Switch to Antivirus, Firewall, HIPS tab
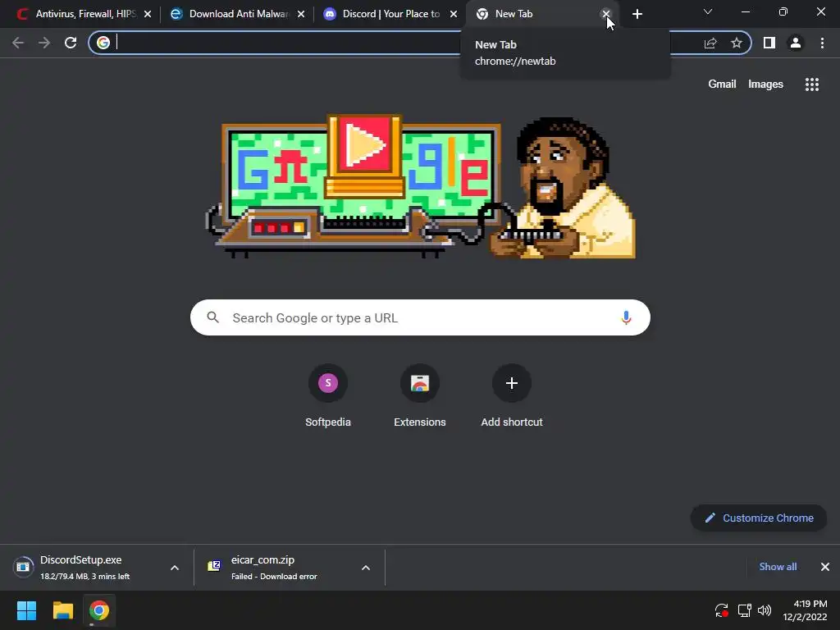This screenshot has height=630, width=840. point(84,14)
